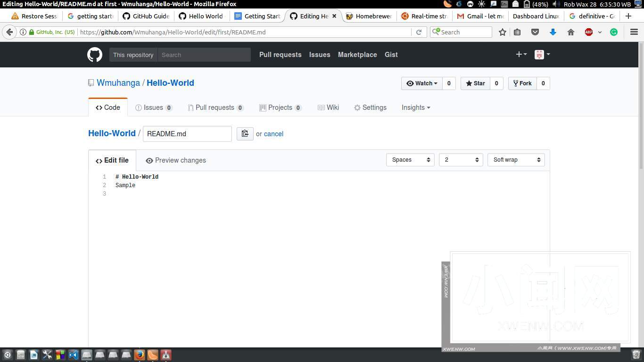Open the Hello-World repository title link
Screen dimensions: 644x362
tap(170, 83)
